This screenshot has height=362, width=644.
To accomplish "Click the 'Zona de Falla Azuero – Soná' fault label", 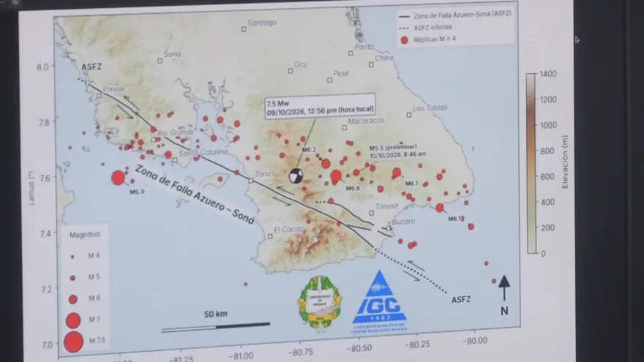I will pyautogui.click(x=195, y=194).
